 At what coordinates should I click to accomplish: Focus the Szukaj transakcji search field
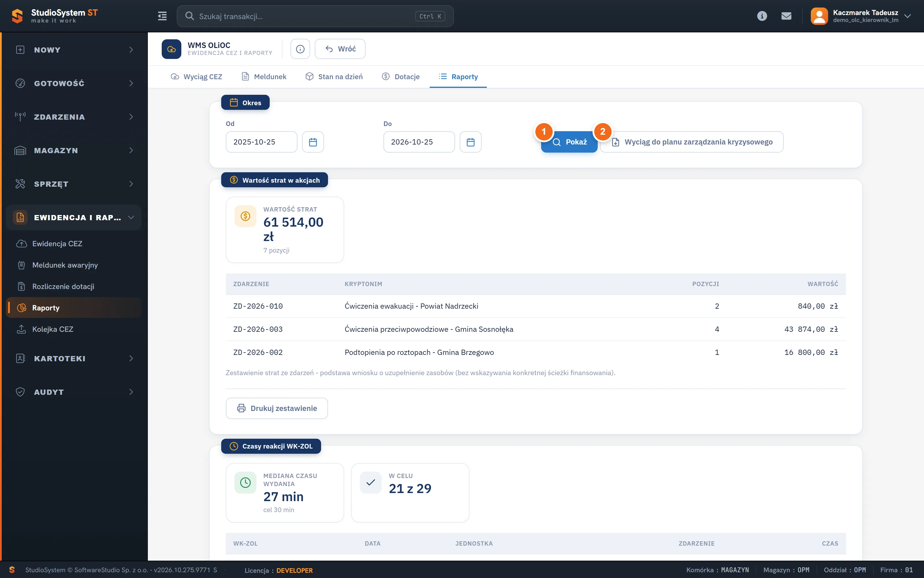point(315,16)
